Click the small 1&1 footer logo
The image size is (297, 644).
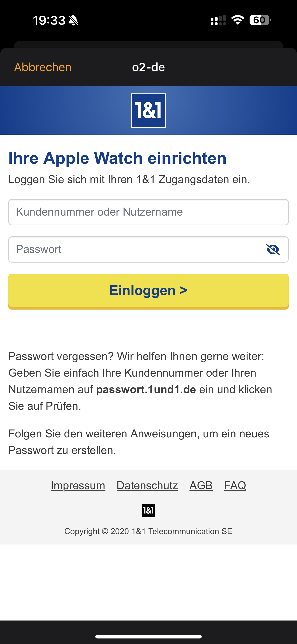tap(148, 510)
